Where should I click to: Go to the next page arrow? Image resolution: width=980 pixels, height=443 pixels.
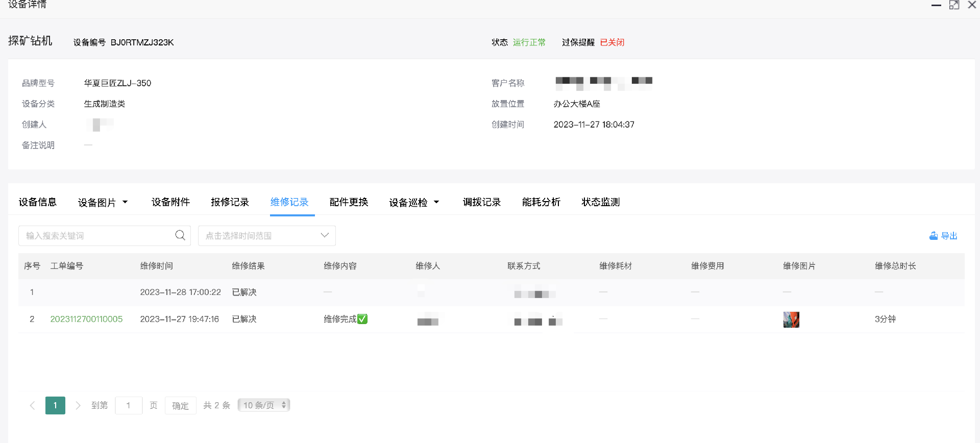pos(78,405)
